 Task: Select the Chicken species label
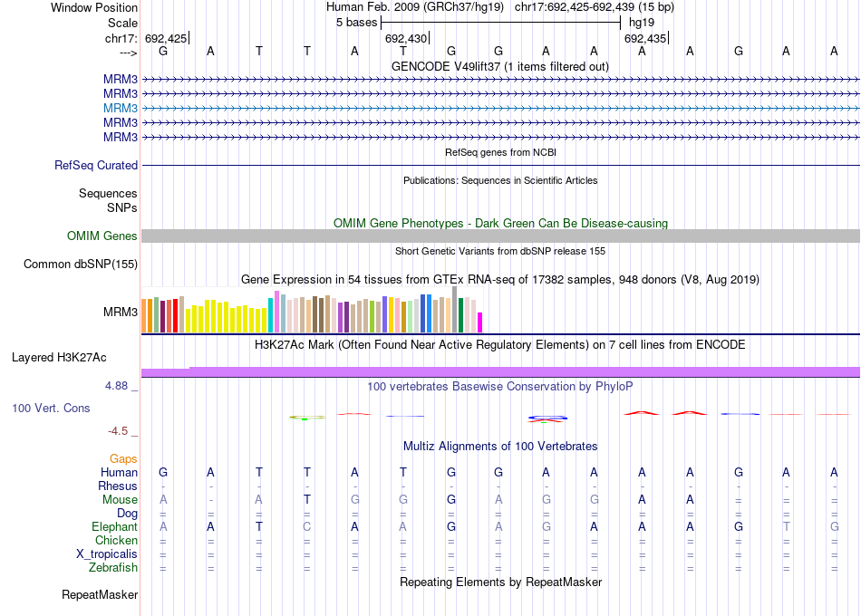click(x=116, y=540)
